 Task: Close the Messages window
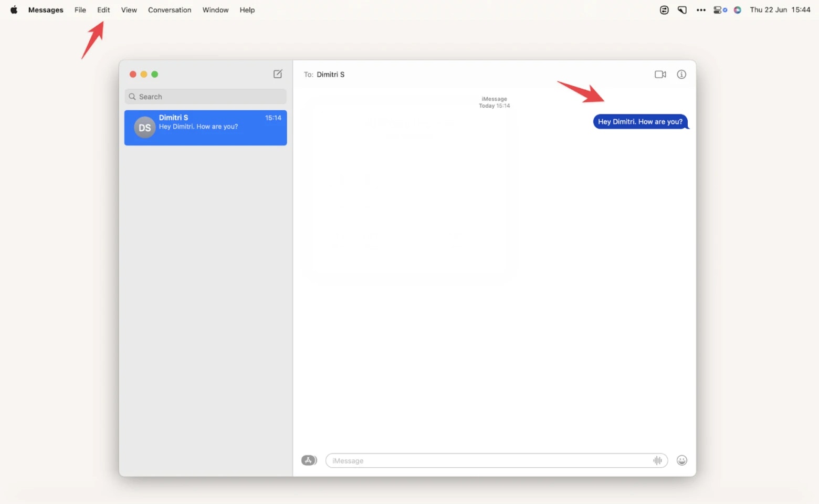pos(133,75)
